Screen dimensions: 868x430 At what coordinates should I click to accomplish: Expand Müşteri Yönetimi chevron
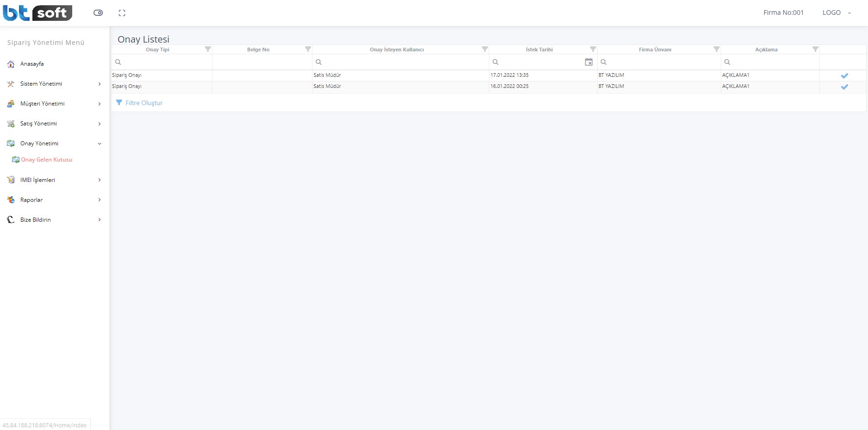(100, 104)
